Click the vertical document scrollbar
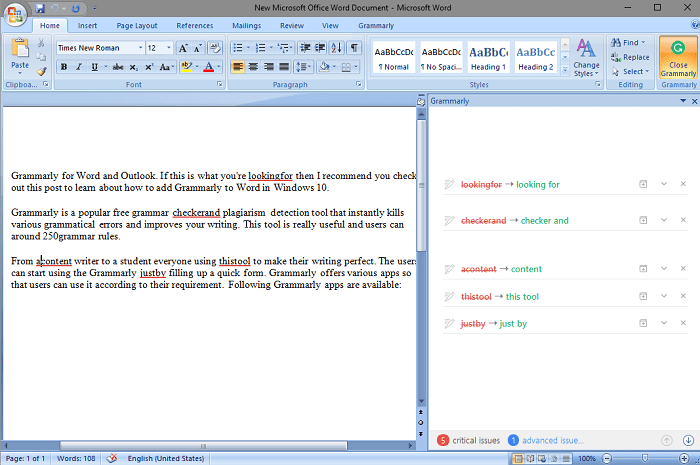The height and width of the screenshot is (465, 700). [x=421, y=185]
